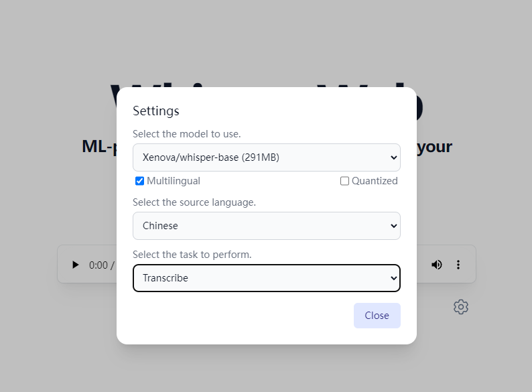532x392 pixels.
Task: Expand the Transcribe task dropdown
Action: (x=266, y=278)
